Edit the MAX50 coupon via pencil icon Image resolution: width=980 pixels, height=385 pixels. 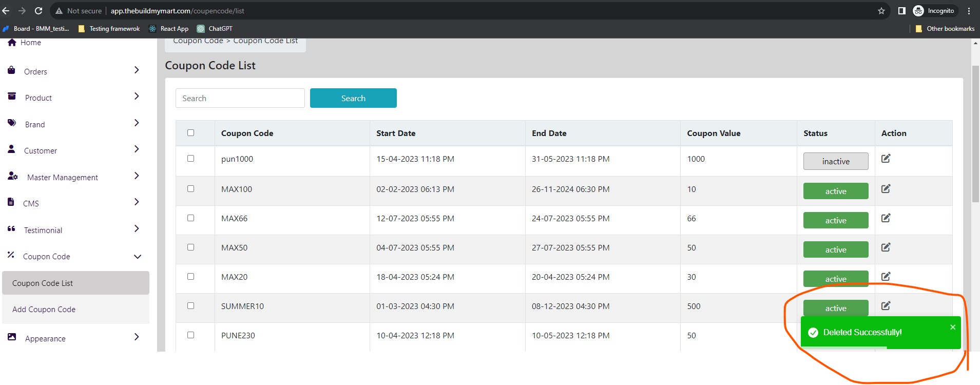(x=886, y=247)
